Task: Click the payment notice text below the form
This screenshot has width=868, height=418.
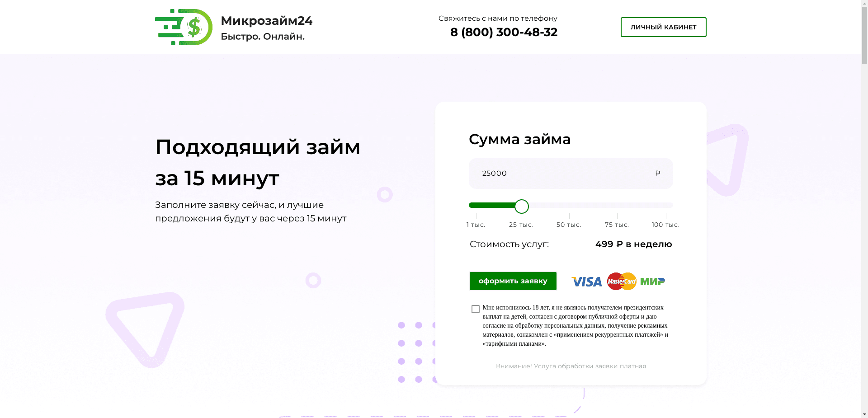Action: (x=571, y=366)
